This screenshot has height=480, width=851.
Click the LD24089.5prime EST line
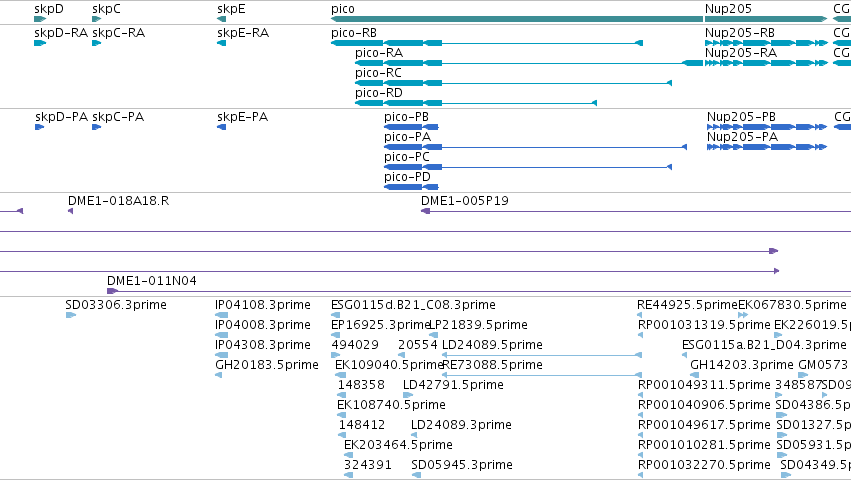tap(542, 355)
